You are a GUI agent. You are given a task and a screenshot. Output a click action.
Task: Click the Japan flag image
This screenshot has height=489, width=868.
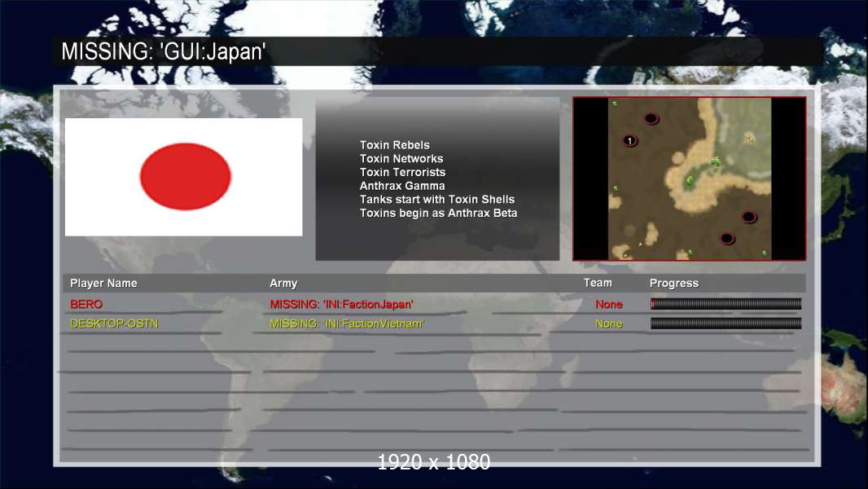tap(184, 177)
